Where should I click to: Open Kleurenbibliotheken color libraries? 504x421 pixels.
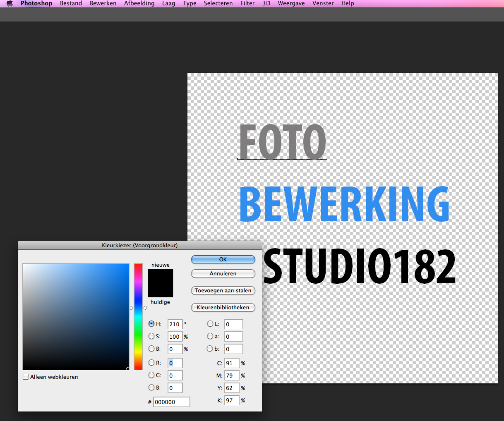pyautogui.click(x=223, y=308)
